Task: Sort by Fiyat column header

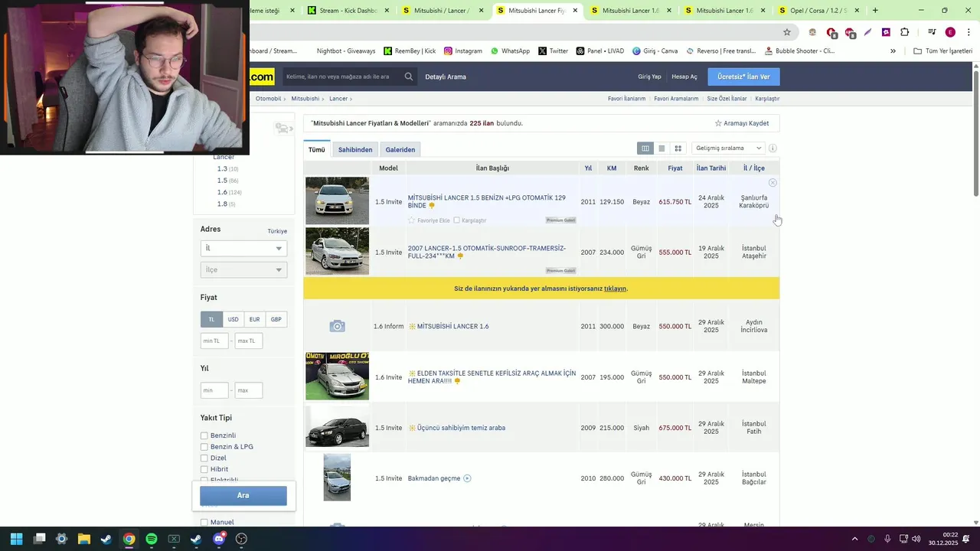Action: coord(675,168)
